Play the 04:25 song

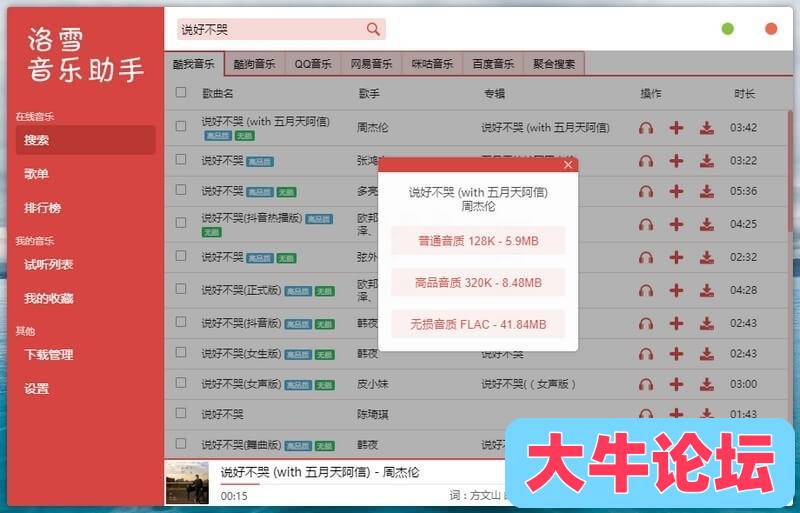pyautogui.click(x=646, y=224)
